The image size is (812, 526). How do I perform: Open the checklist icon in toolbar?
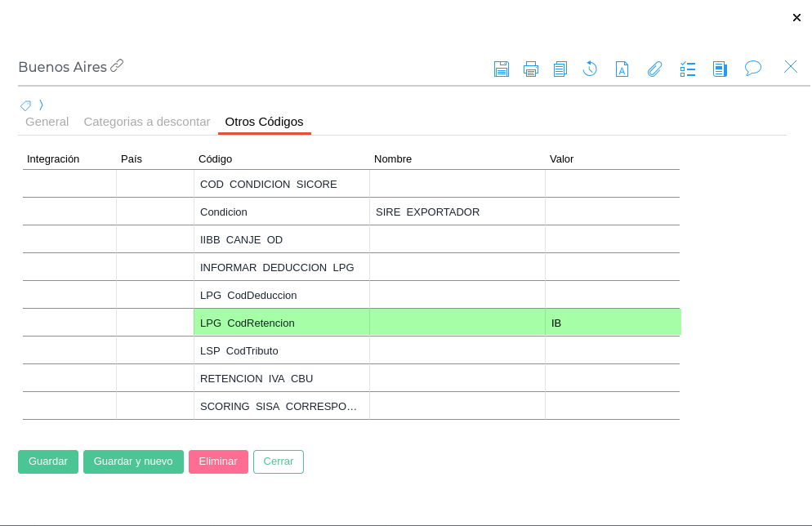click(x=688, y=69)
